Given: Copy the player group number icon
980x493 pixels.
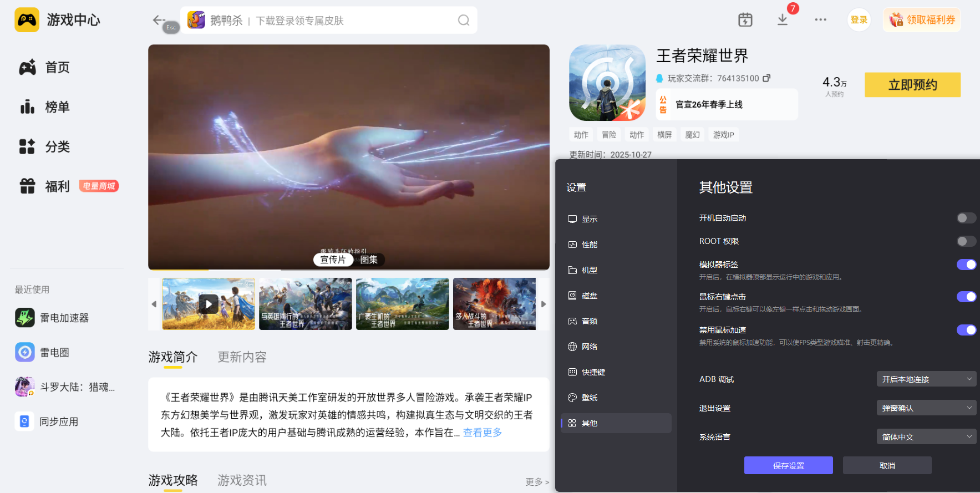Looking at the screenshot, I should coord(766,78).
